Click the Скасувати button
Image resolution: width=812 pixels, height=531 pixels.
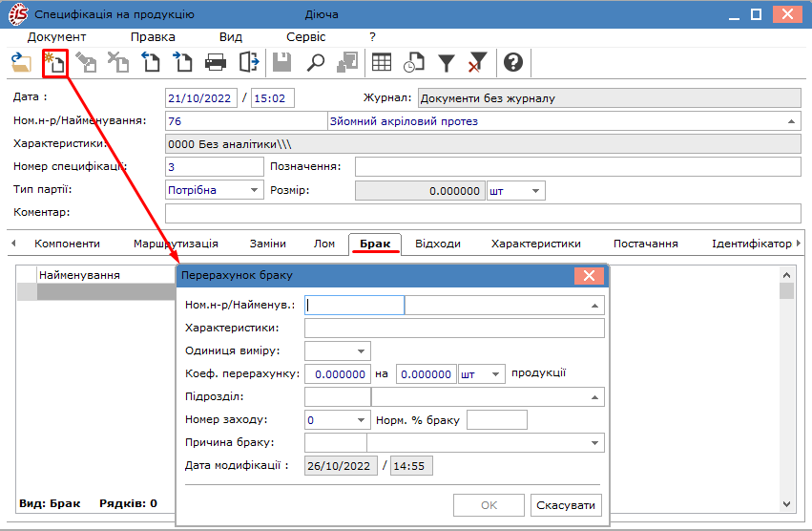566,505
